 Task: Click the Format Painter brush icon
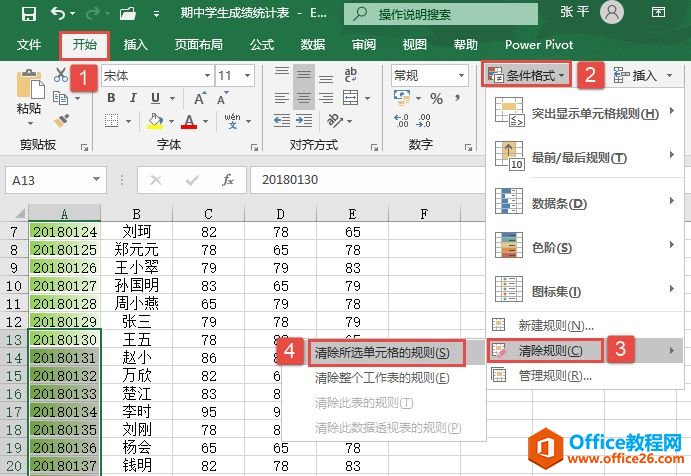[x=60, y=119]
